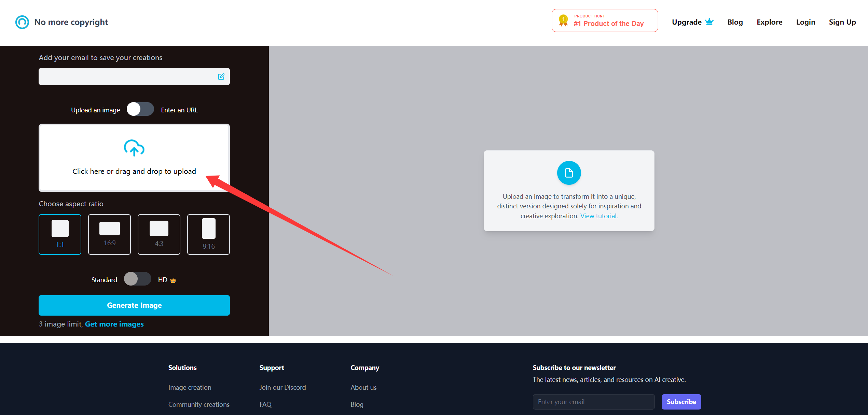Click the Upgrade crown icon
This screenshot has width=868, height=415.
pos(709,22)
